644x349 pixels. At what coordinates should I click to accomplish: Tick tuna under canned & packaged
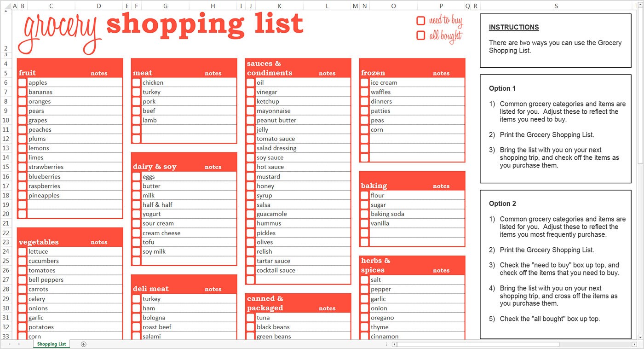pos(250,317)
